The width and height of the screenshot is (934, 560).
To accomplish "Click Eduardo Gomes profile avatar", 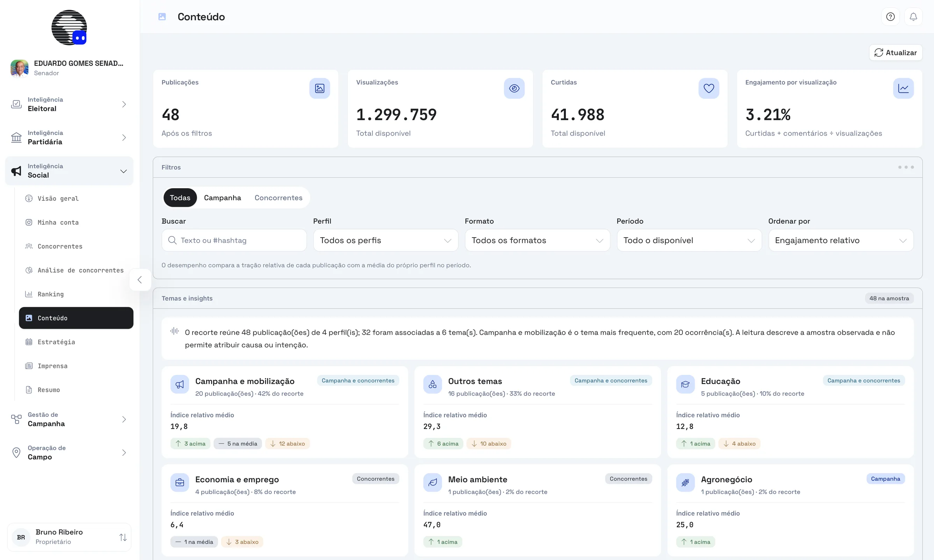I will (x=19, y=68).
